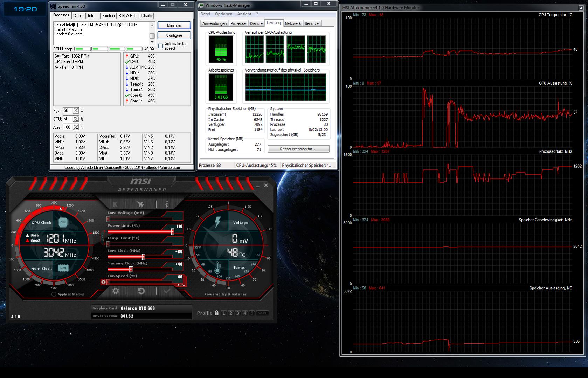Click the AUXTIN0 blue down arrow in SpeedFan

pos(127,67)
